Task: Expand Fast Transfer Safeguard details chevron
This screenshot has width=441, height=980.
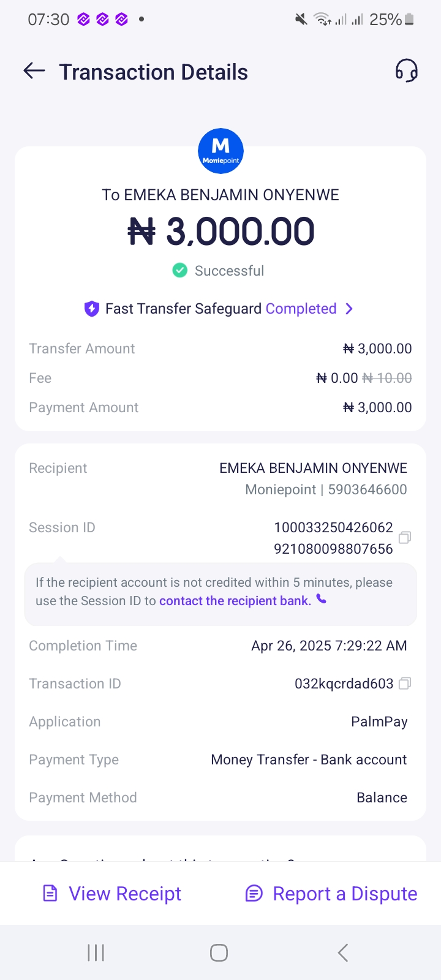Action: point(349,309)
